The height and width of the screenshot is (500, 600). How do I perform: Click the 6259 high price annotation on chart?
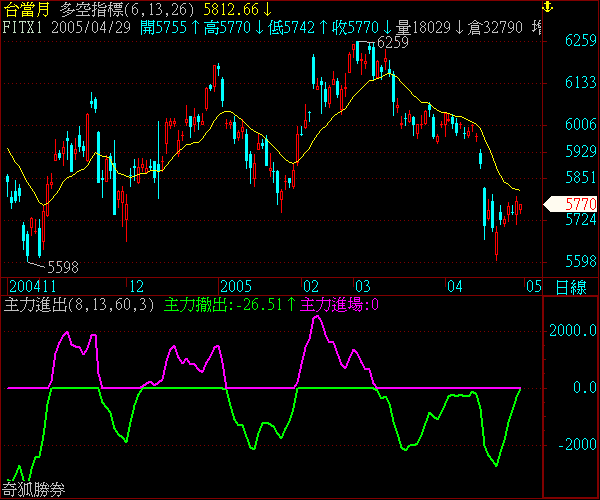[390, 43]
